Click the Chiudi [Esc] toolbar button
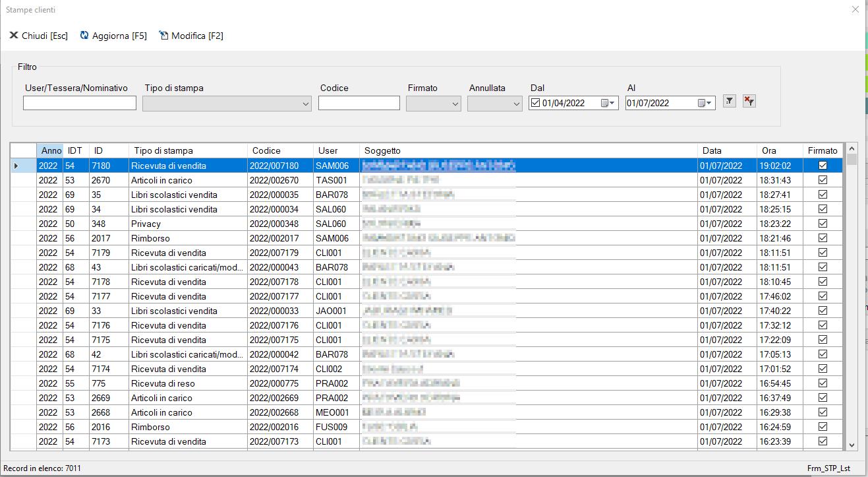The height and width of the screenshot is (477, 868). (38, 36)
